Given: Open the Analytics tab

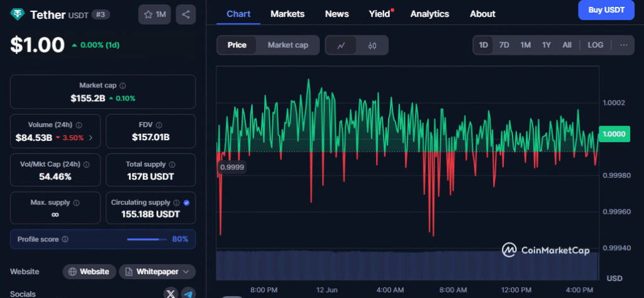Looking at the screenshot, I should coord(430,14).
